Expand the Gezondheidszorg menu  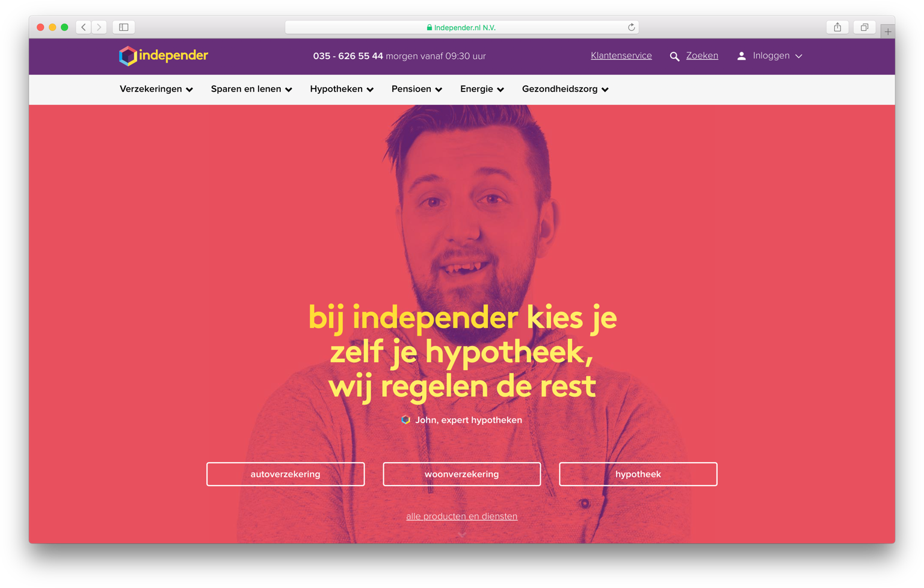click(x=565, y=89)
